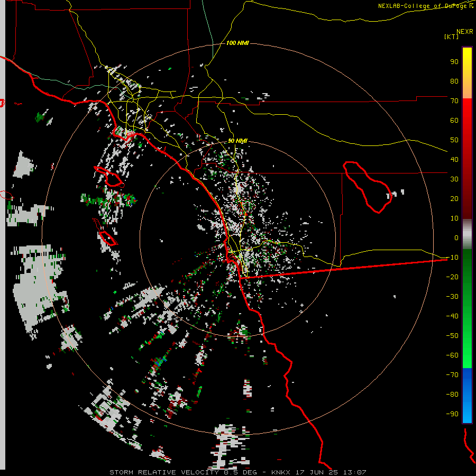Click the 0.5 DEG elevation text

coord(241,472)
